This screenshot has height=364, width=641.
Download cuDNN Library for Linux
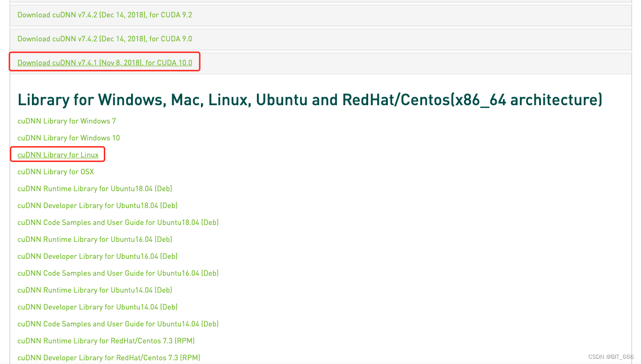[58, 155]
